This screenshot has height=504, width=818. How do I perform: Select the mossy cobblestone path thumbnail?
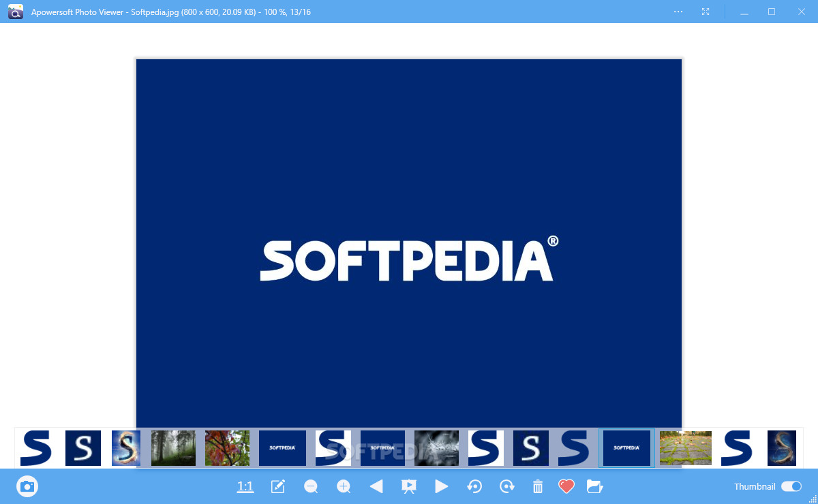click(686, 448)
